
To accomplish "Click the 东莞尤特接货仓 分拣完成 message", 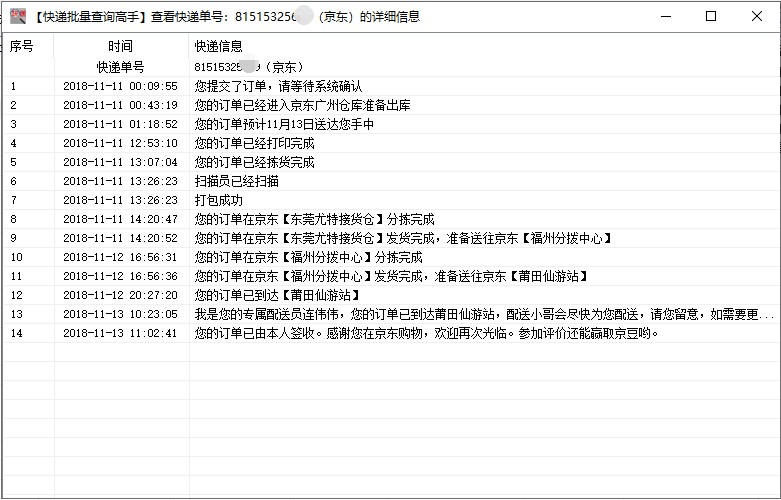I will [314, 219].
